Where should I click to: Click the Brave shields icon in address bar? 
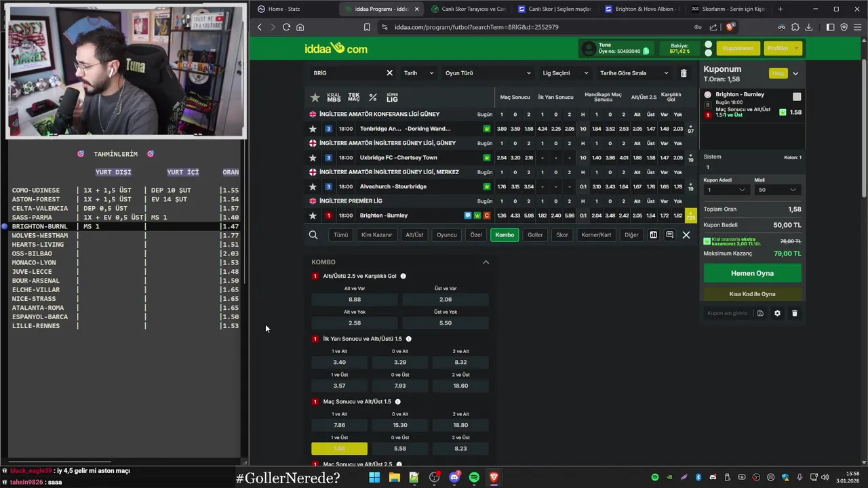[x=730, y=27]
